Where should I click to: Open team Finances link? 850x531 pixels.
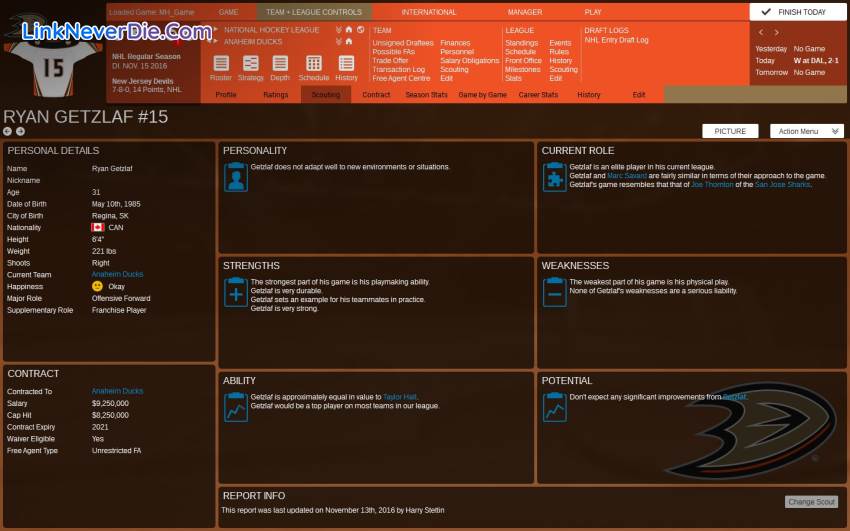455,43
